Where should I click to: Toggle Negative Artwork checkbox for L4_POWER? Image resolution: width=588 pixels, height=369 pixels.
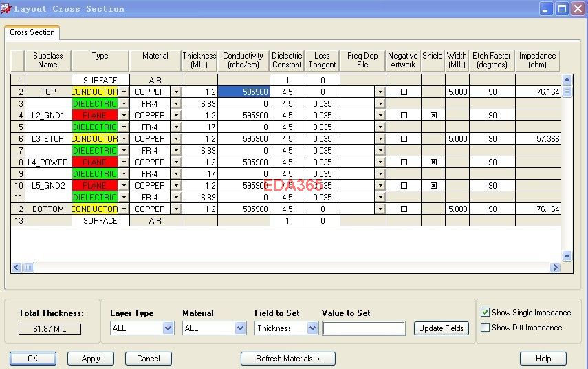tap(404, 162)
